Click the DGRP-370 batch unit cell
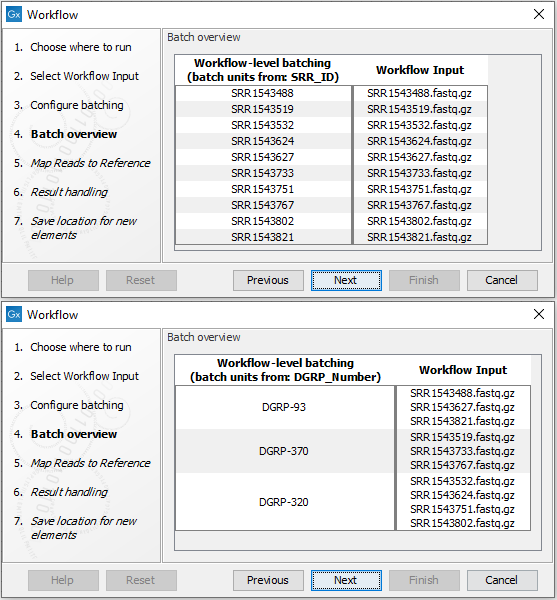The height and width of the screenshot is (600, 557). point(284,451)
